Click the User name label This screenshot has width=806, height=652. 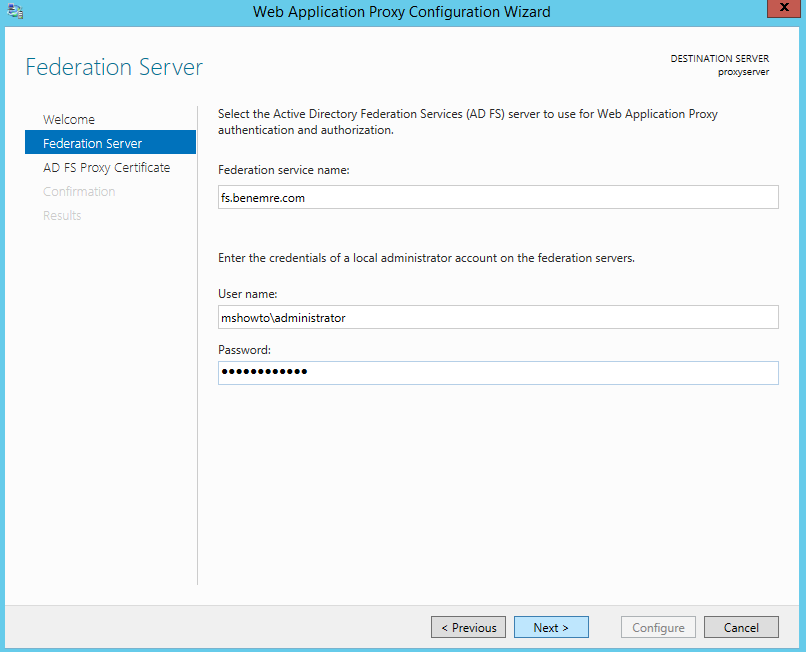(x=248, y=294)
